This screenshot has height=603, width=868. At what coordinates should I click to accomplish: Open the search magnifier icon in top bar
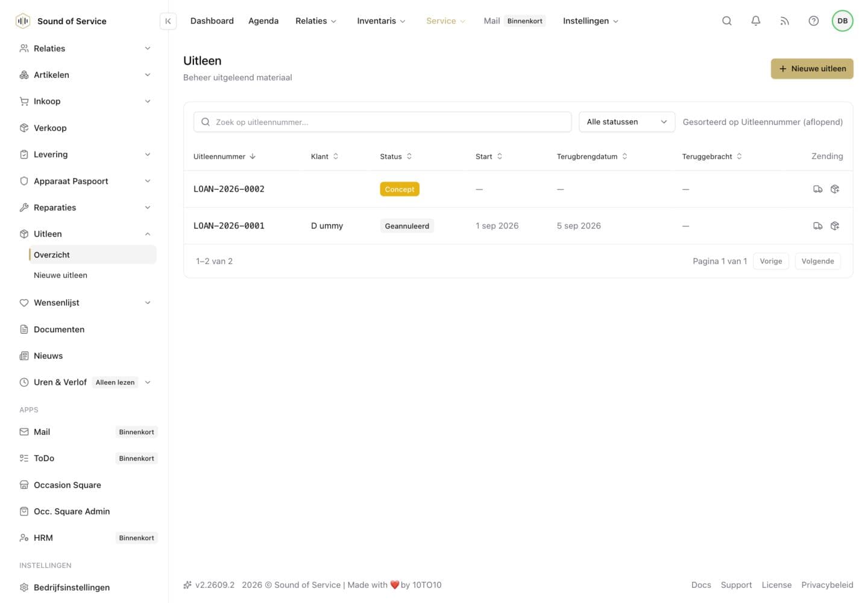(x=727, y=21)
